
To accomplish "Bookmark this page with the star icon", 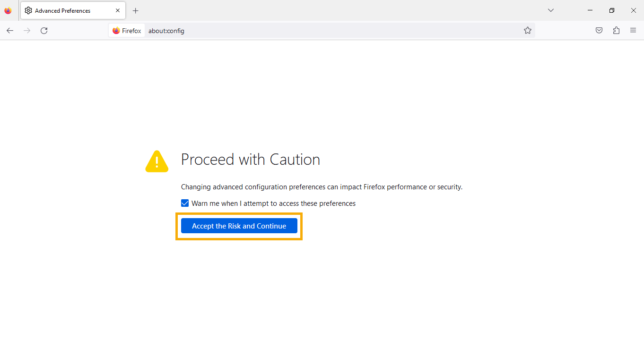I will [528, 31].
